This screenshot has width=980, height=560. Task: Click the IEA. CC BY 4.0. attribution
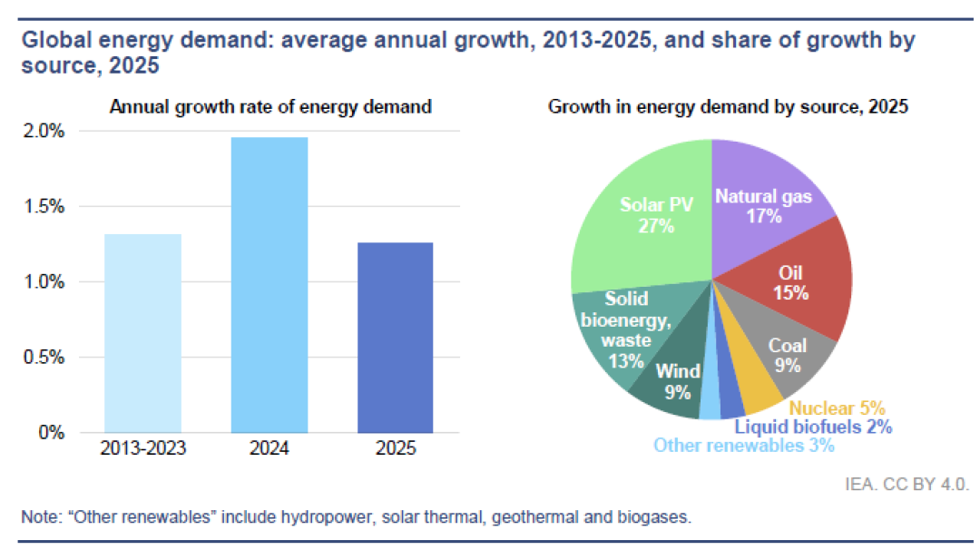(906, 485)
